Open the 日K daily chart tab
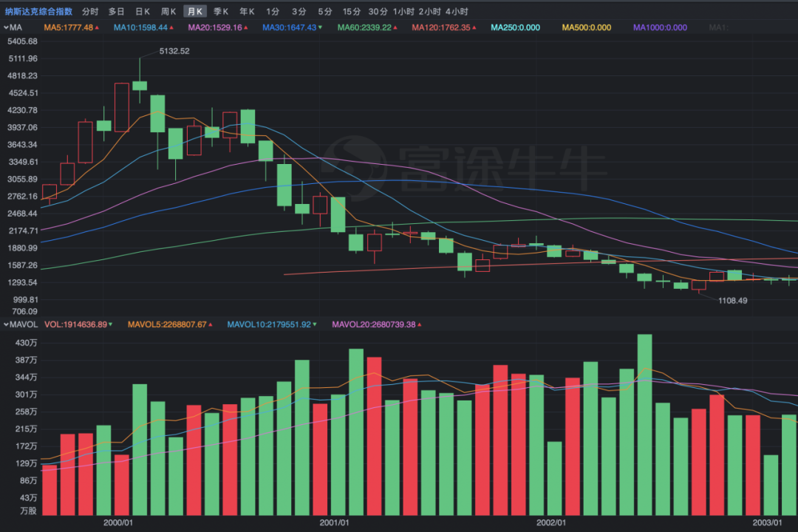 pos(143,11)
